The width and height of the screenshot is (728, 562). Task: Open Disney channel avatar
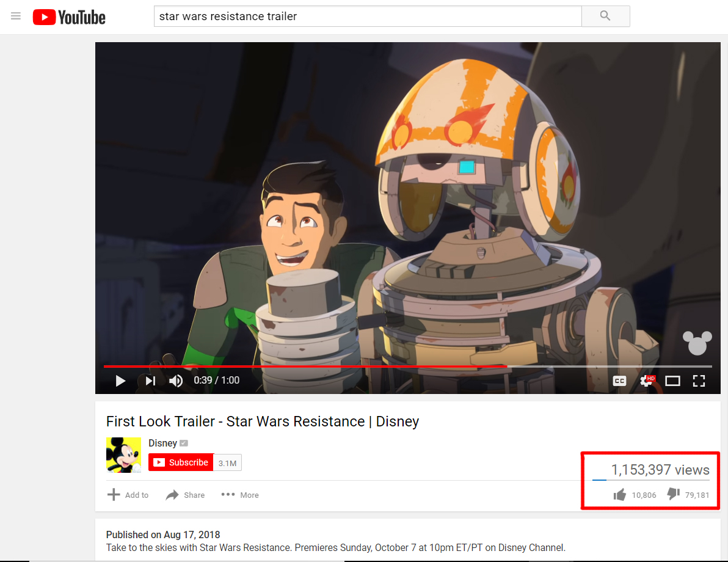point(123,454)
